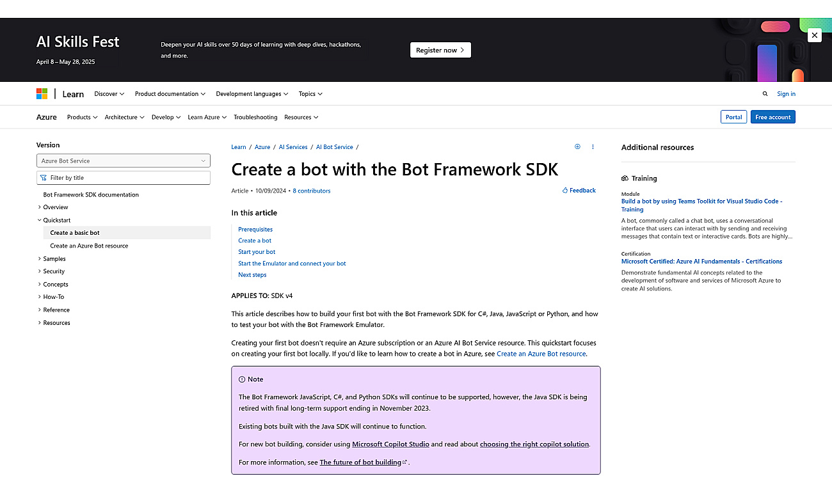Viewport: 832px width, 504px height.
Task: Click the Feedback thumbs icon link
Action: [579, 191]
